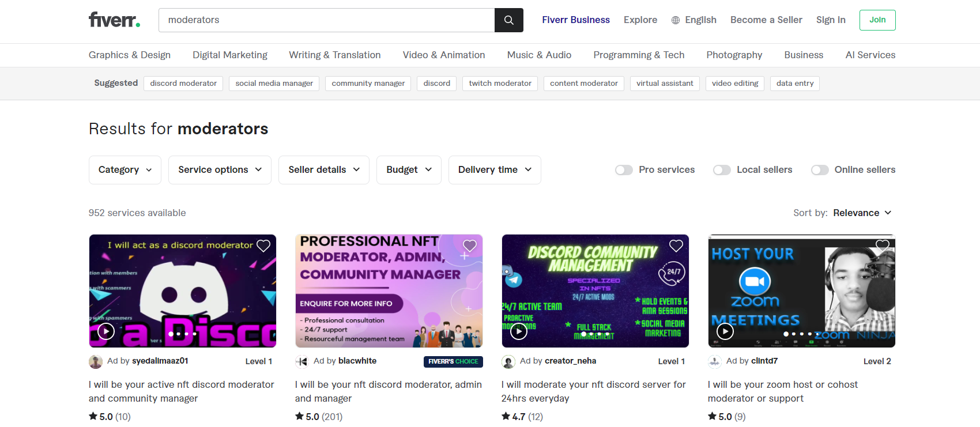
Task: Click Sign In link
Action: (831, 20)
